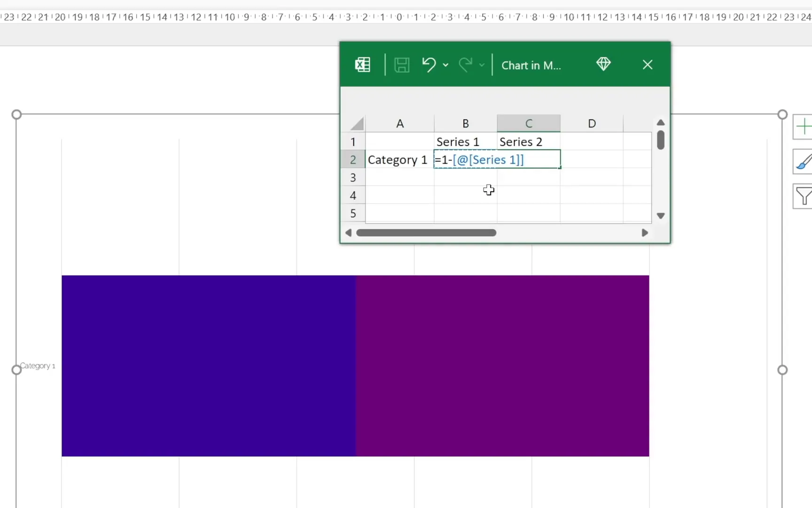
Task: Click the formula cell containing =1-[@[Series 1]]
Action: [x=497, y=159]
